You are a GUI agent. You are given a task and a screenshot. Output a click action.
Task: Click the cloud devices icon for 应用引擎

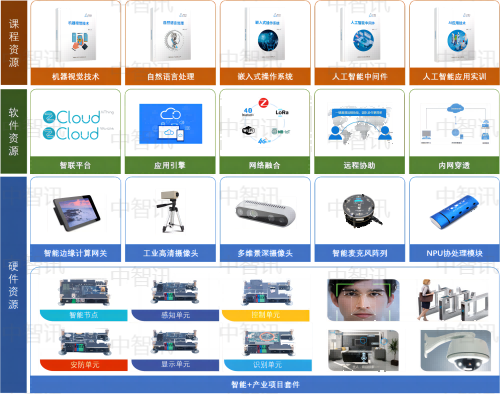click(171, 124)
